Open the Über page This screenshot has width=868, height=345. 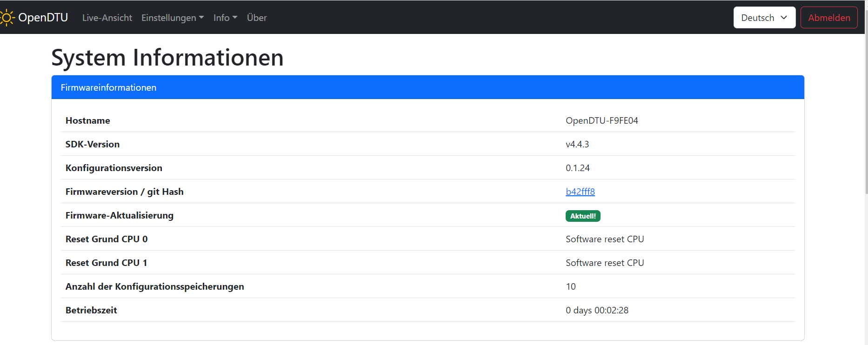coord(257,18)
